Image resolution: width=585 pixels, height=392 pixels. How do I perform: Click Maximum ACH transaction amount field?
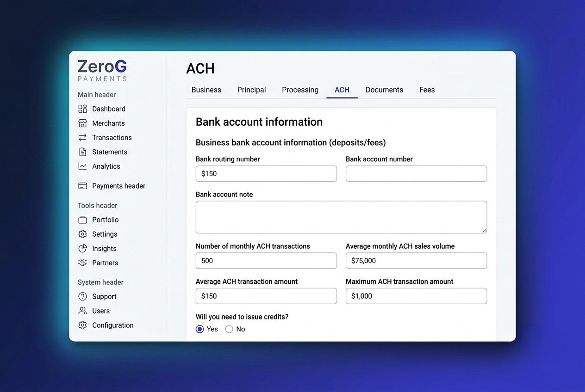coord(416,296)
